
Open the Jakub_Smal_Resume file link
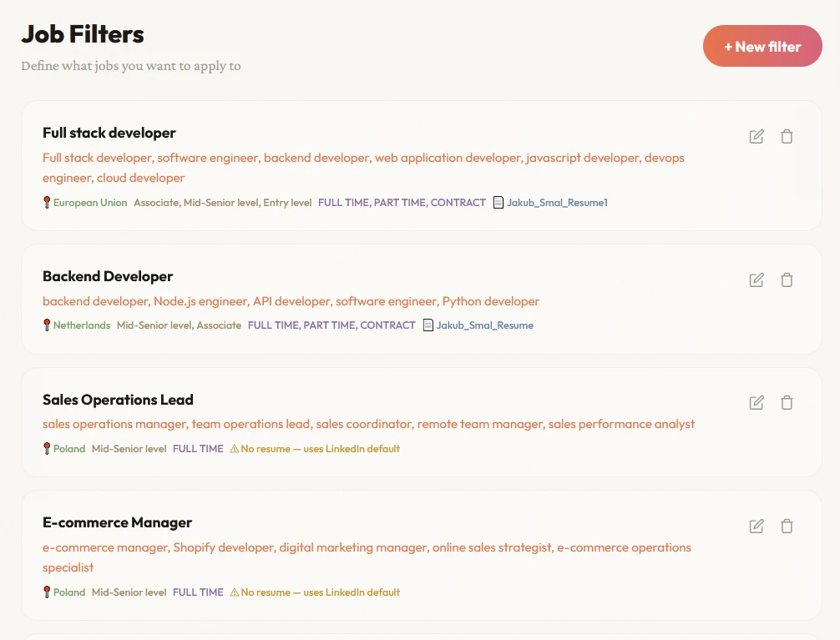click(484, 325)
